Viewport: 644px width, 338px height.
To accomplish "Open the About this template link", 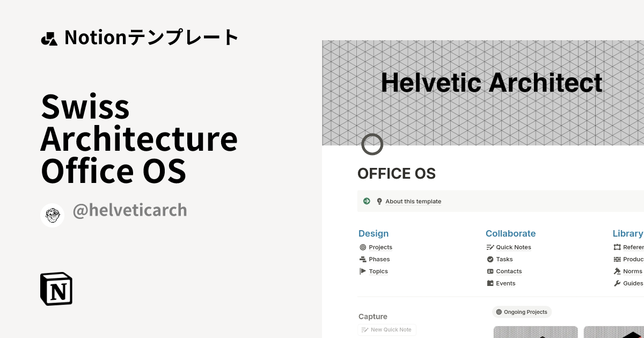I will click(x=413, y=202).
